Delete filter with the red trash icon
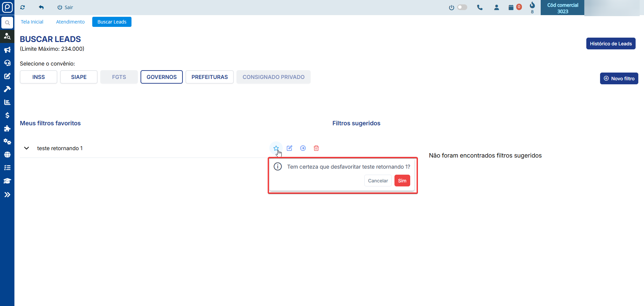 [316, 148]
